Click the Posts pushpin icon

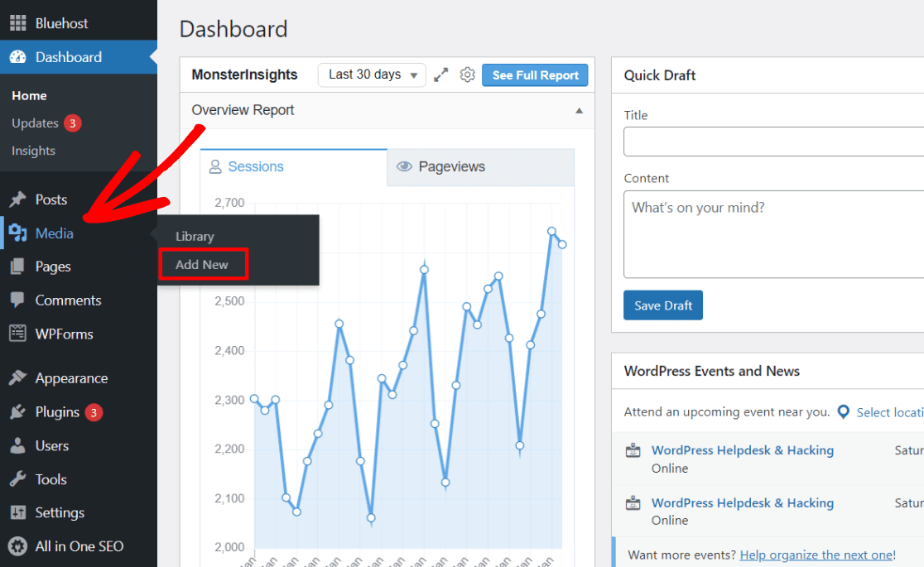[17, 199]
